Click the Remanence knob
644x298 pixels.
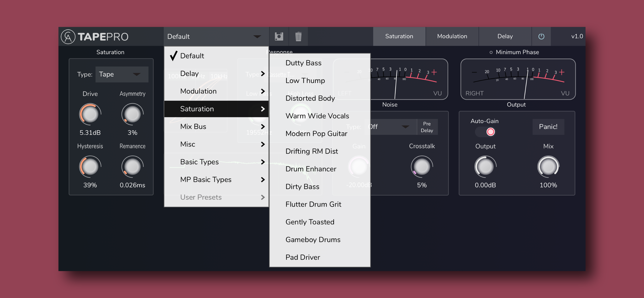tap(132, 167)
